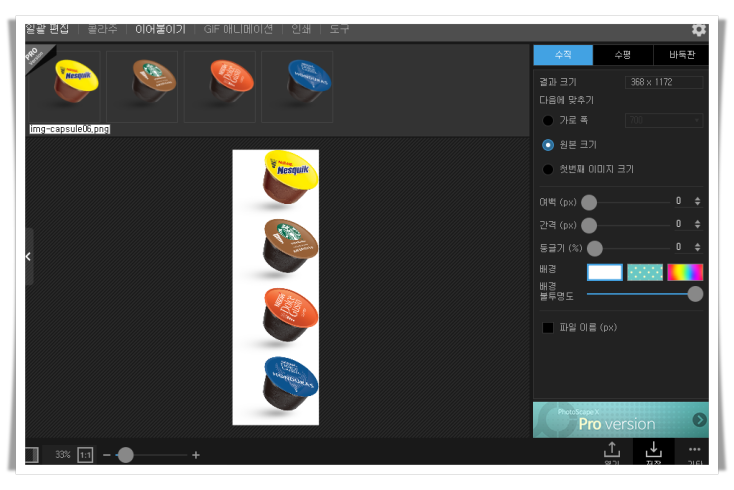Enable the 파일 이름 (px) checkbox
The image size is (734, 490).
tap(548, 328)
